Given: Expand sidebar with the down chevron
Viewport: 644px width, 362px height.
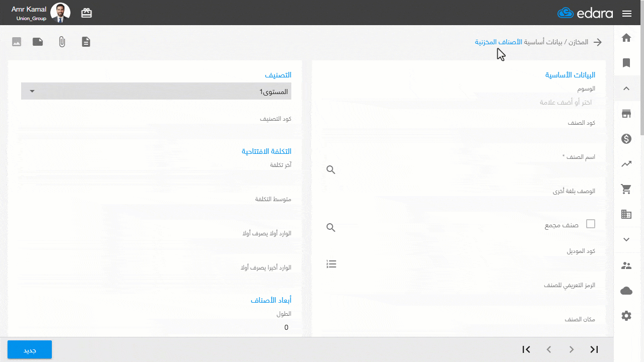Looking at the screenshot, I should click(626, 240).
